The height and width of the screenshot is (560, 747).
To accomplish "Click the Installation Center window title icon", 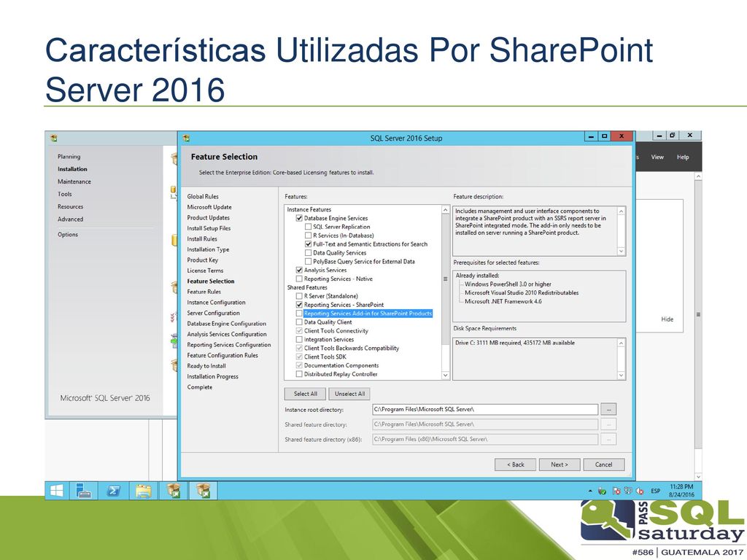I will (54, 138).
